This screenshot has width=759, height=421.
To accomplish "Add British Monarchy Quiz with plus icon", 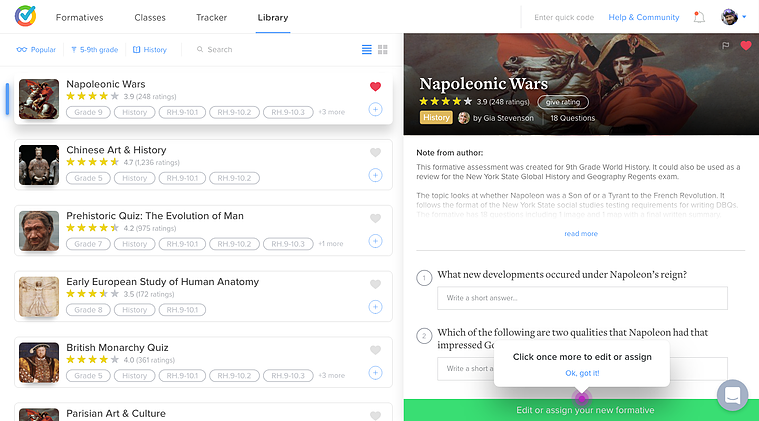I will coord(375,373).
